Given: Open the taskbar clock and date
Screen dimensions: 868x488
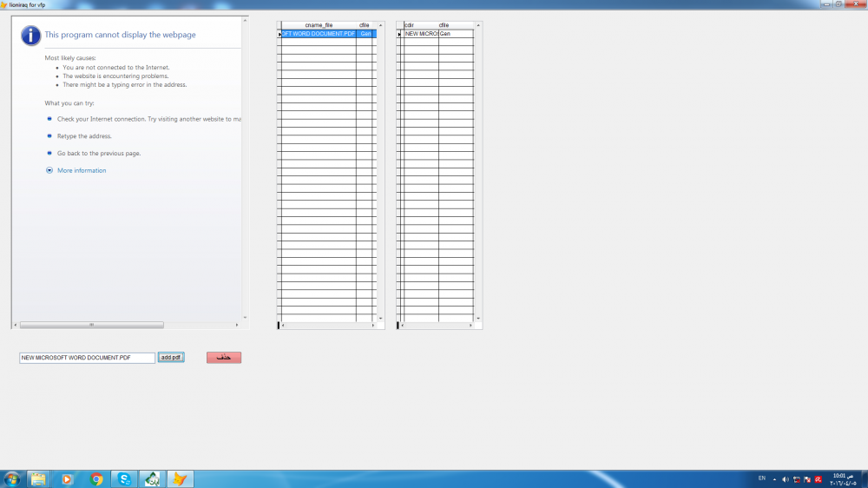Looking at the screenshot, I should (844, 479).
